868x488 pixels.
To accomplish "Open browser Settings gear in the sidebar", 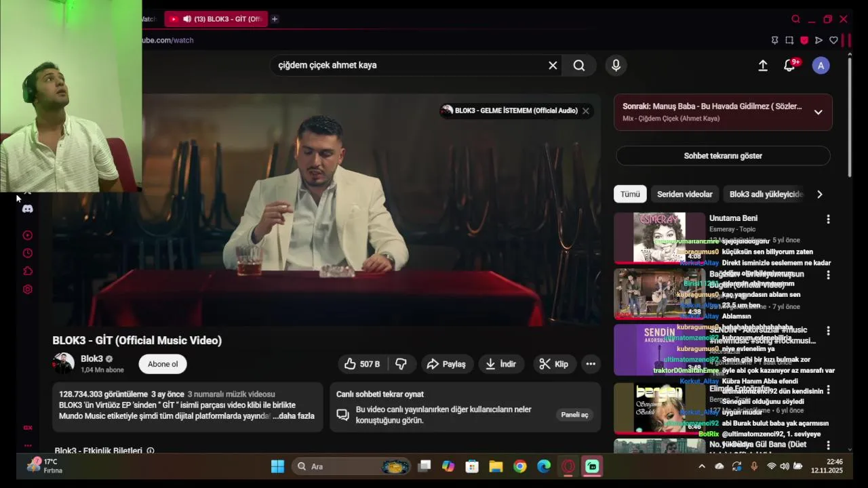I will coord(27,289).
